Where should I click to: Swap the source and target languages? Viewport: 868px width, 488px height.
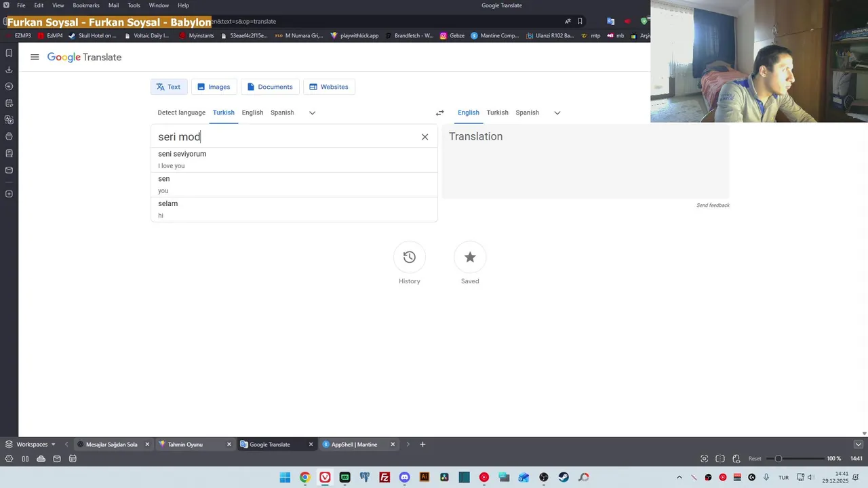point(439,113)
